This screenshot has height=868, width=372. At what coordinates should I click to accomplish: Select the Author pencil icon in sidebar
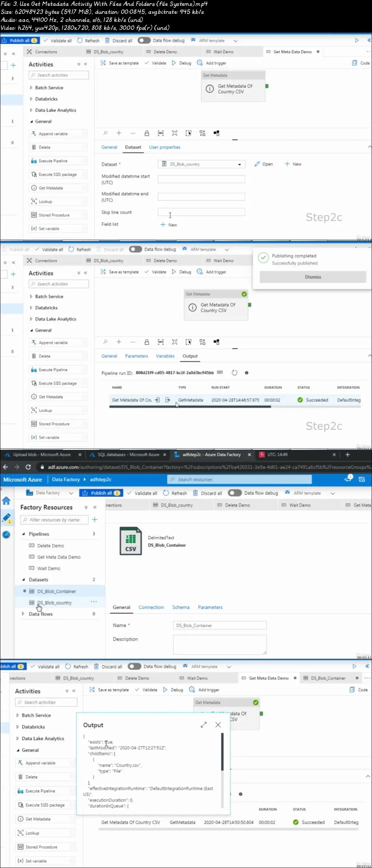click(x=6, y=518)
